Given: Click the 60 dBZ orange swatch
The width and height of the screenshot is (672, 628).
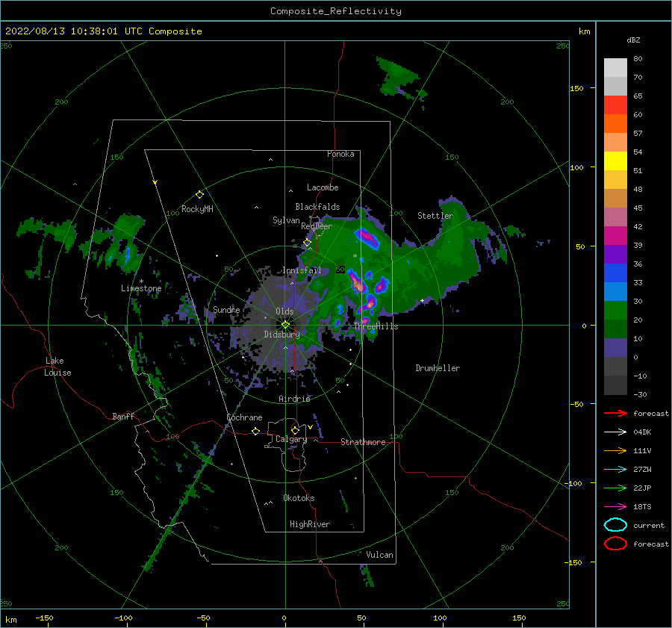Looking at the screenshot, I should point(615,123).
